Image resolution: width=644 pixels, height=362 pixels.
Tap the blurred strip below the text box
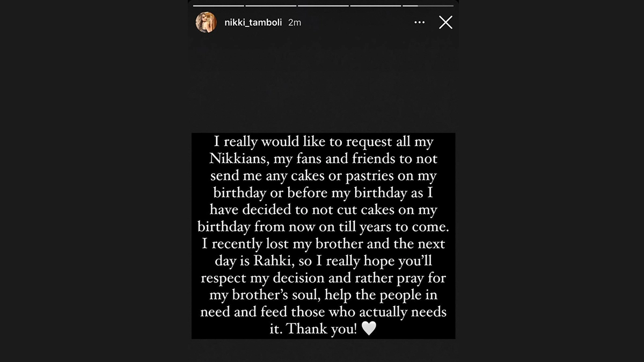(x=323, y=350)
